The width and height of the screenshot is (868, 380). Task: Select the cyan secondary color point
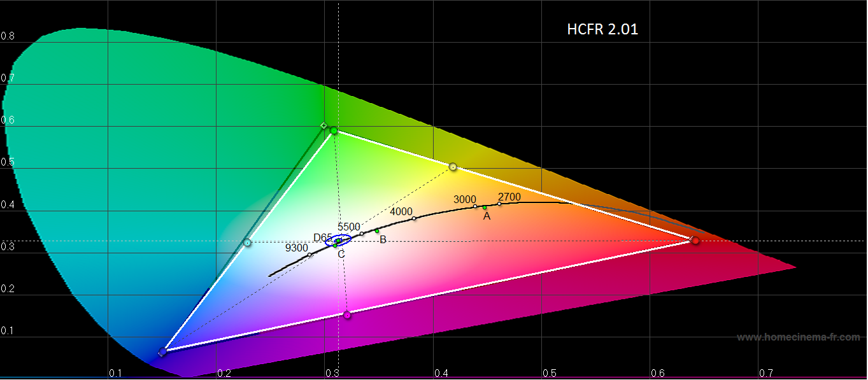247,243
